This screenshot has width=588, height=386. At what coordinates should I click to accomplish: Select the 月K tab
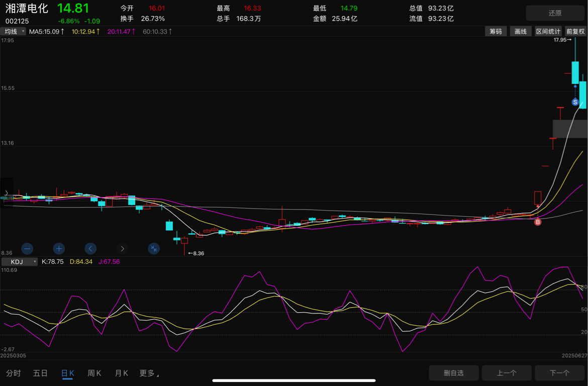pyautogui.click(x=122, y=373)
